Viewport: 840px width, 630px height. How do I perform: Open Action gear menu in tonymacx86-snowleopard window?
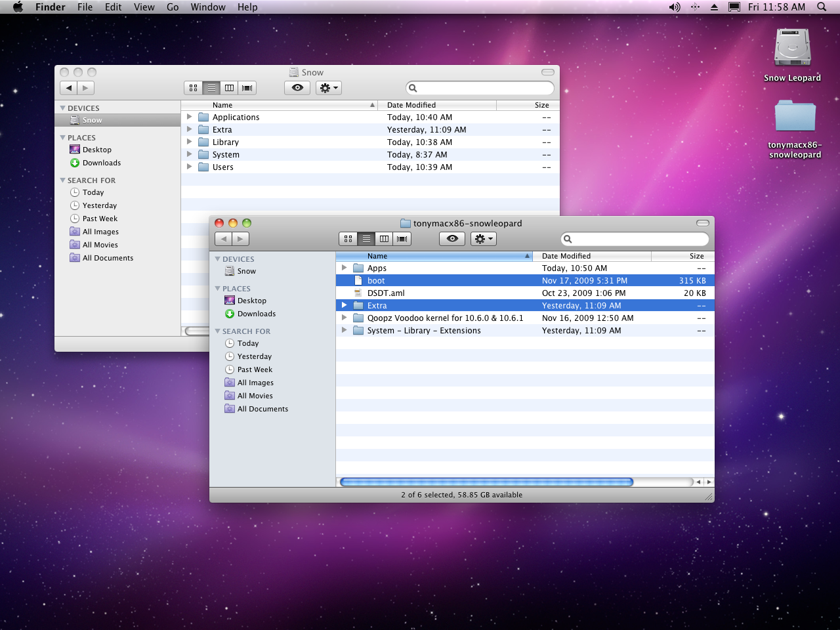pos(484,239)
